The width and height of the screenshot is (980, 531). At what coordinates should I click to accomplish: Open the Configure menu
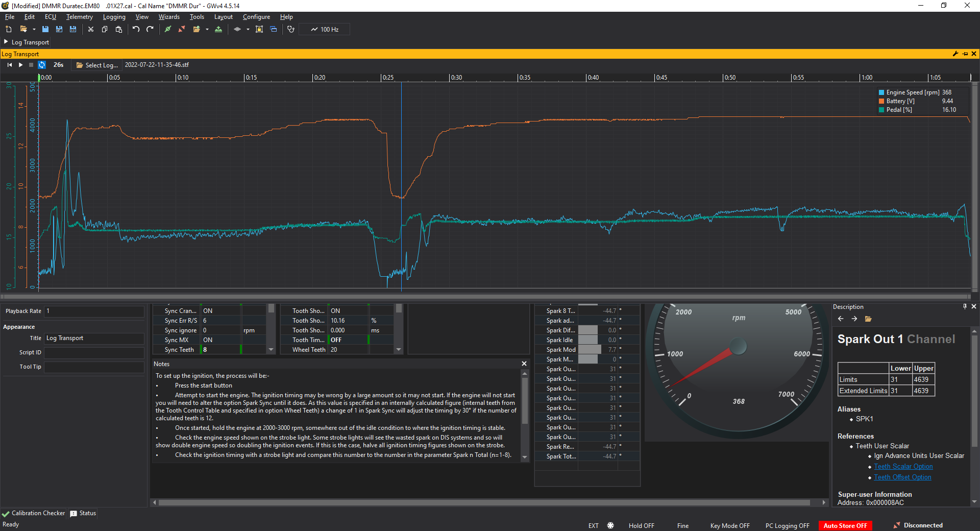[256, 17]
